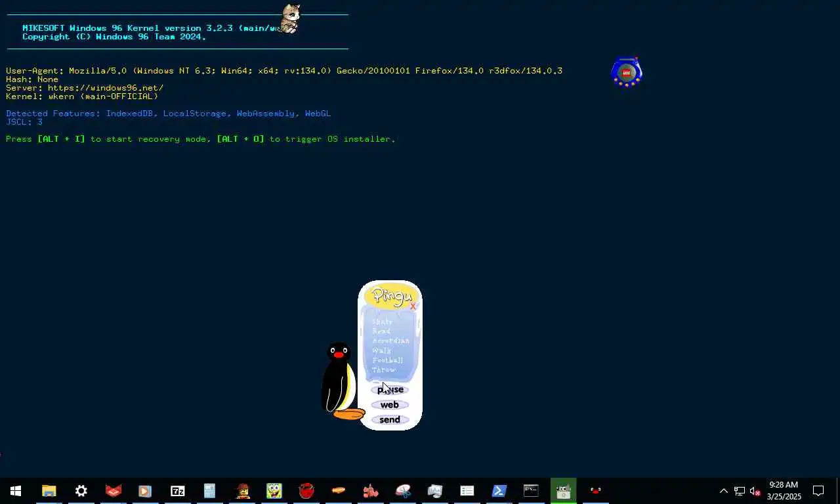Open the Windows Start menu
Screen dimensions: 840x504
[16, 491]
